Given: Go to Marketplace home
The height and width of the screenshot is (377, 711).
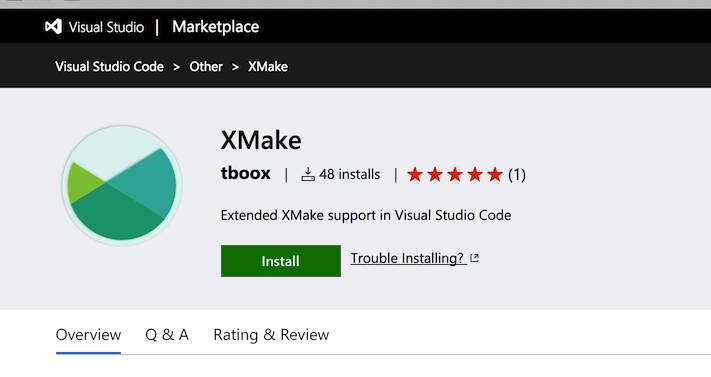Looking at the screenshot, I should [215, 27].
